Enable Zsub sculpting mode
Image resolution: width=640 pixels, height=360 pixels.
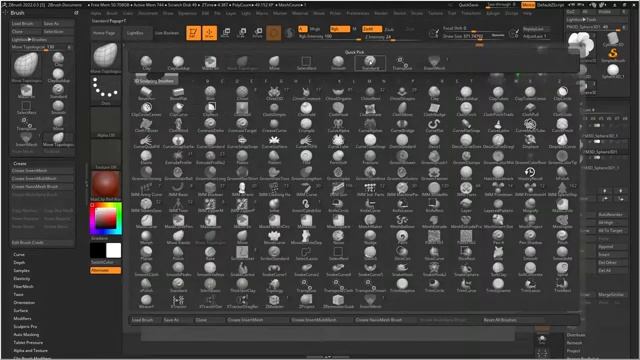[x=389, y=29]
